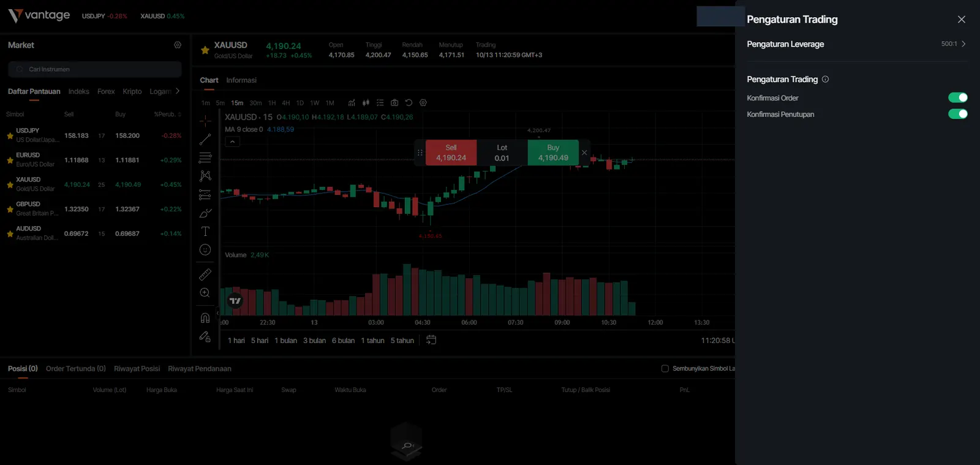Take a chart snapshot with camera icon
Screen dimensions: 980x465
394,103
